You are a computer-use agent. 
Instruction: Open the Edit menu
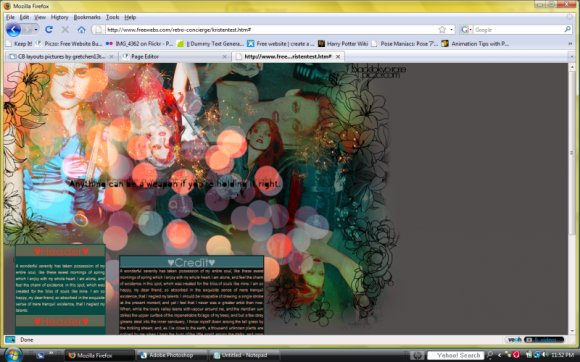pyautogui.click(x=24, y=17)
